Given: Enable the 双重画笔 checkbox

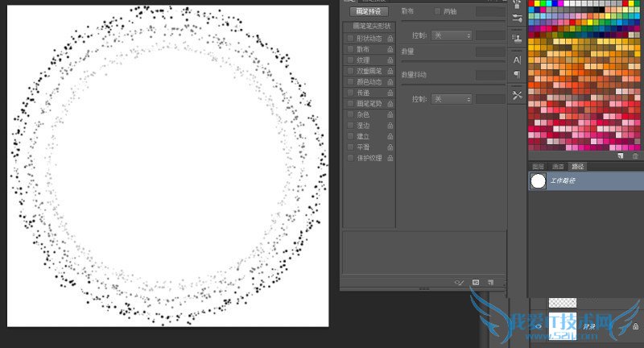Looking at the screenshot, I should tap(350, 71).
